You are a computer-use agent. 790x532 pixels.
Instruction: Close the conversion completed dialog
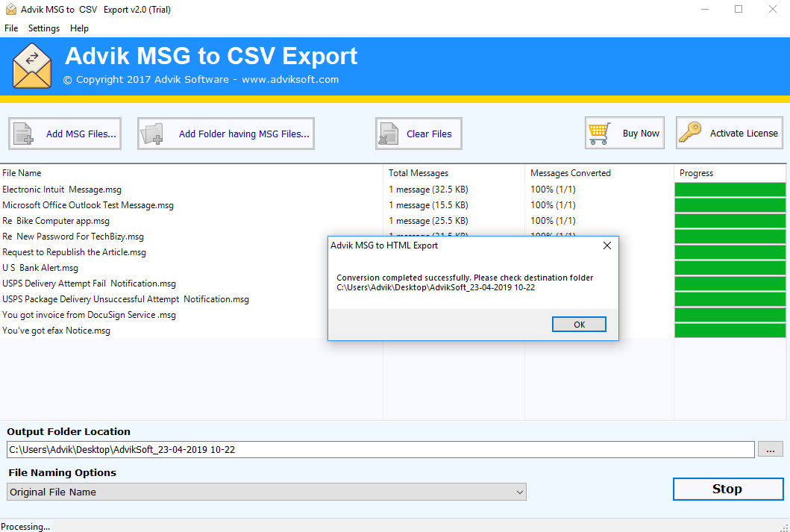(607, 245)
